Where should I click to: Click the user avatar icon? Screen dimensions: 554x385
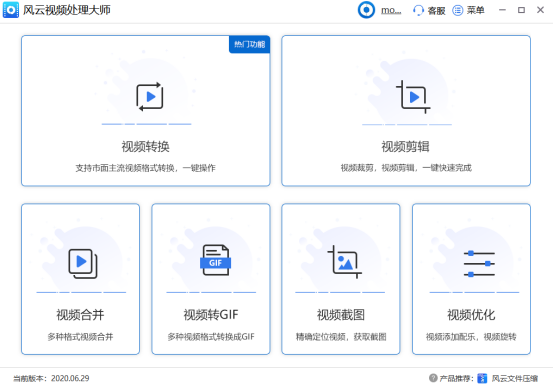point(366,10)
